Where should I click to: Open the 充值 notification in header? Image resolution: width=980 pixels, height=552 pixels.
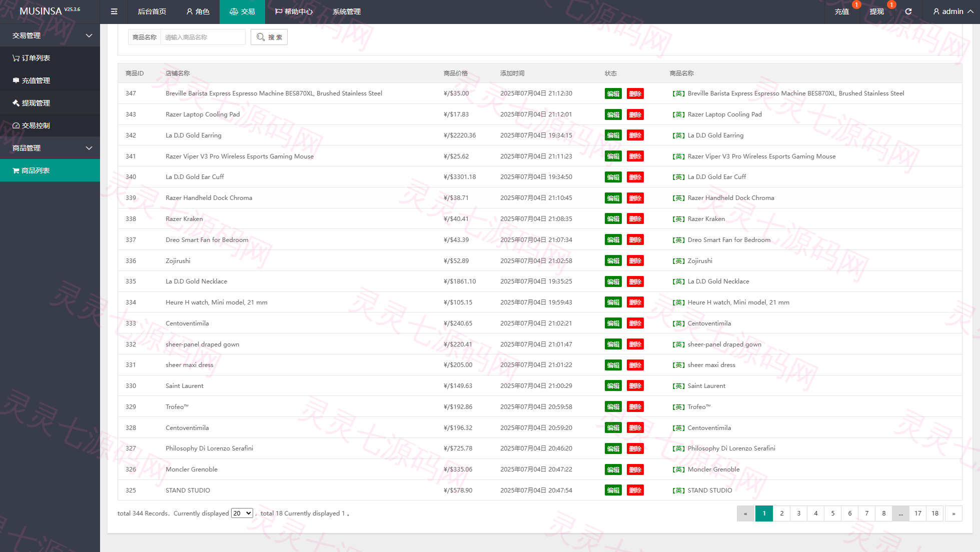click(842, 11)
